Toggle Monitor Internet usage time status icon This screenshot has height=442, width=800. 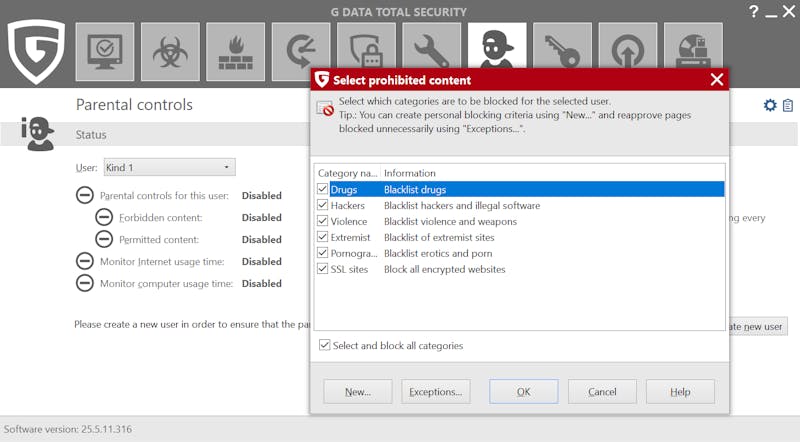tap(85, 261)
